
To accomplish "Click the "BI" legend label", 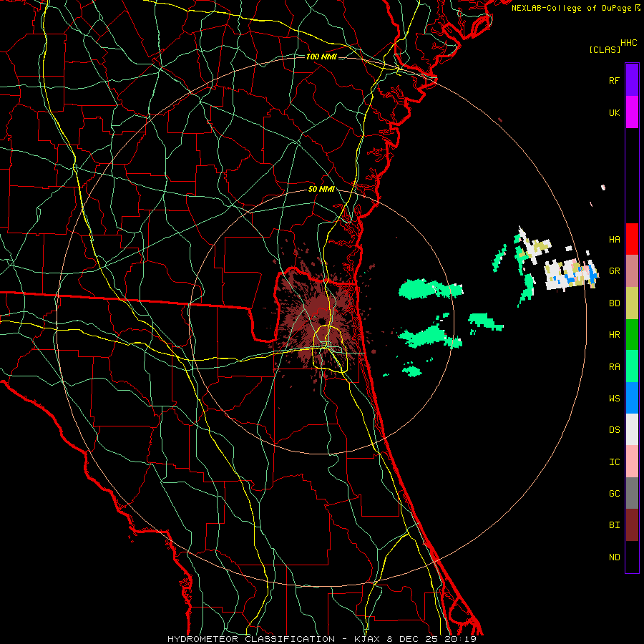I will 614,525.
